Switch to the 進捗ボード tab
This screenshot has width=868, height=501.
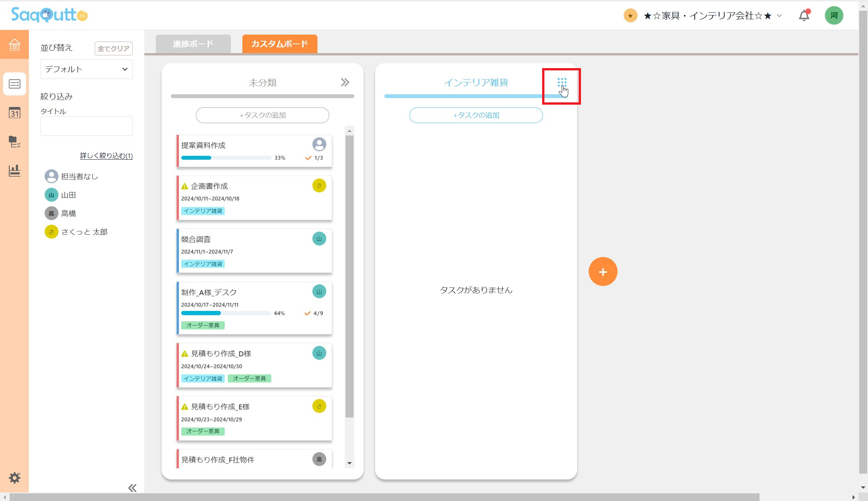(193, 44)
